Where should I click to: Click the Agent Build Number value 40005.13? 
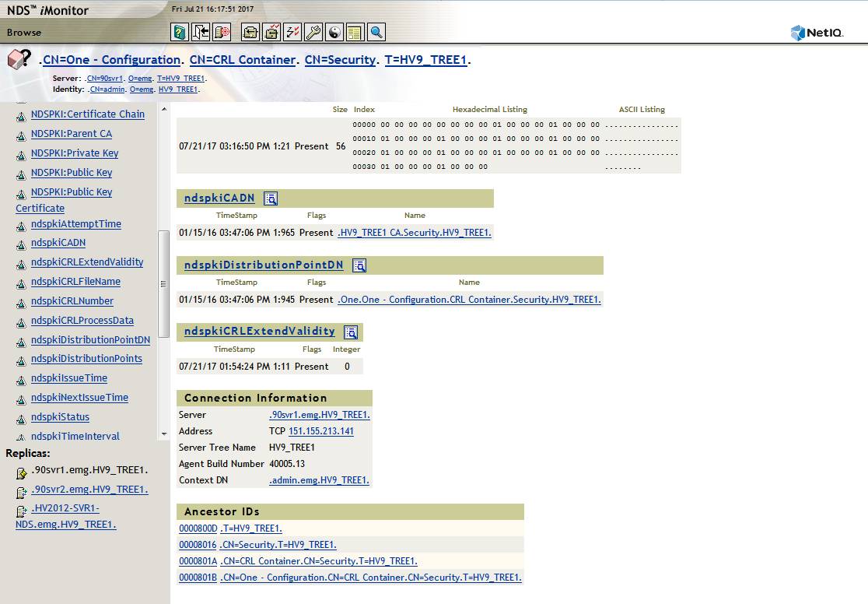tap(287, 464)
